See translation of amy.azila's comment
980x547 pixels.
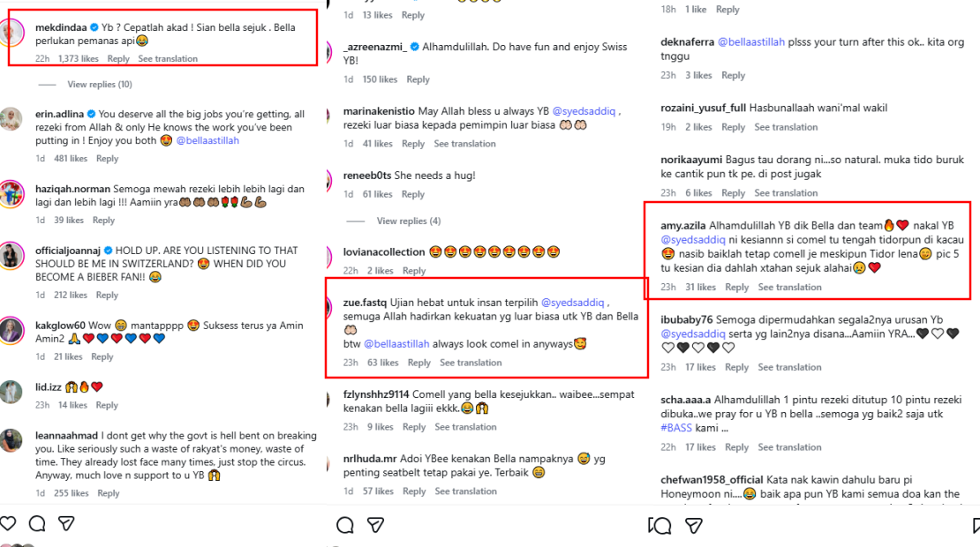tap(789, 287)
